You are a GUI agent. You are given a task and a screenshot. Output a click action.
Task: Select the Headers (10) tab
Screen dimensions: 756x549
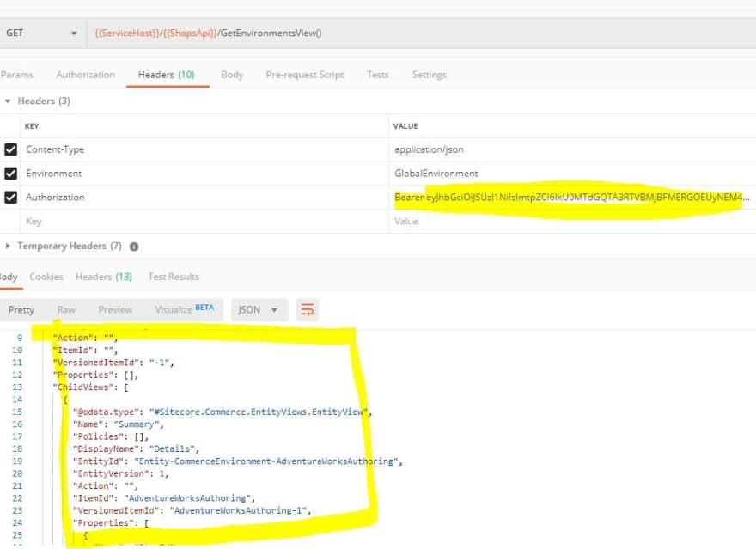tap(167, 75)
